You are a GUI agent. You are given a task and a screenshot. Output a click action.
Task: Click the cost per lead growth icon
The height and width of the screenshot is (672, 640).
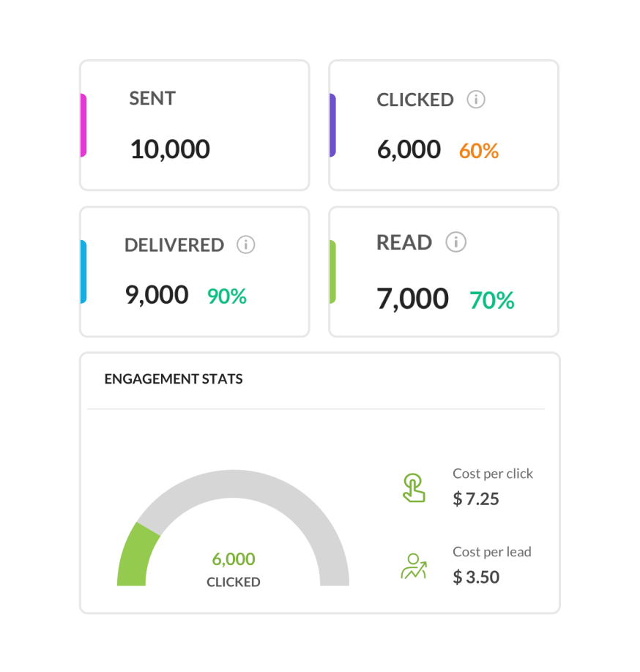(414, 566)
